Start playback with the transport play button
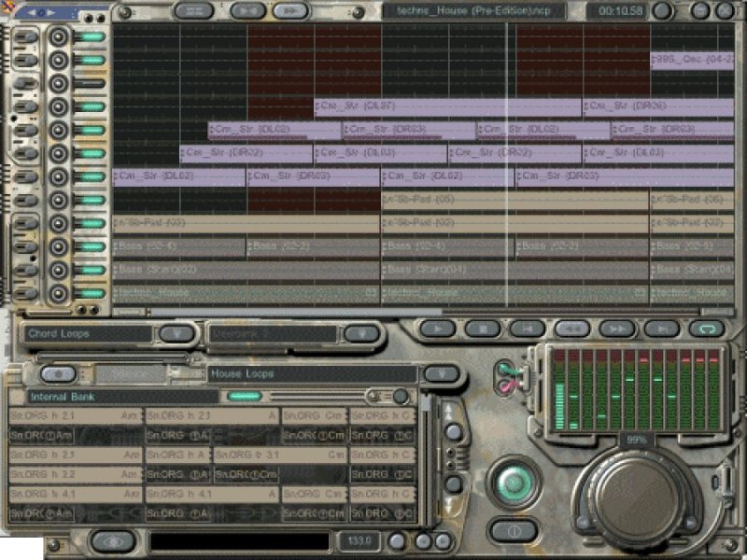747x560 pixels. pos(437,329)
